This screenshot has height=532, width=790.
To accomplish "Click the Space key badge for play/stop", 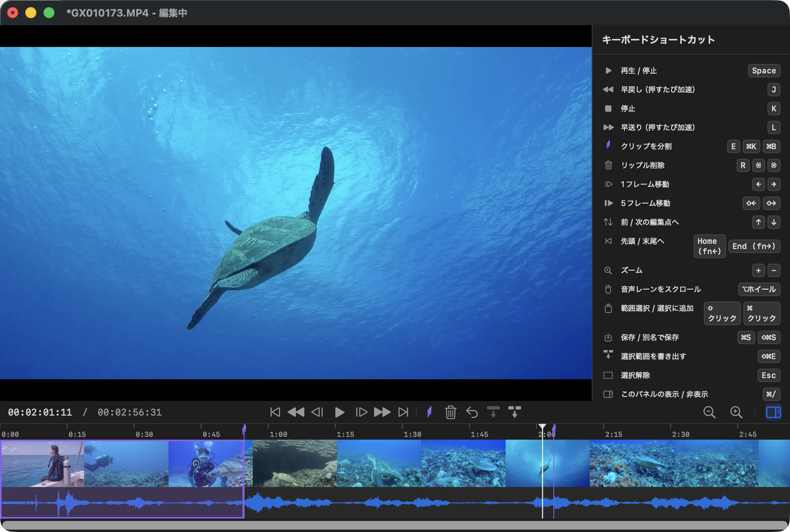I will 764,71.
